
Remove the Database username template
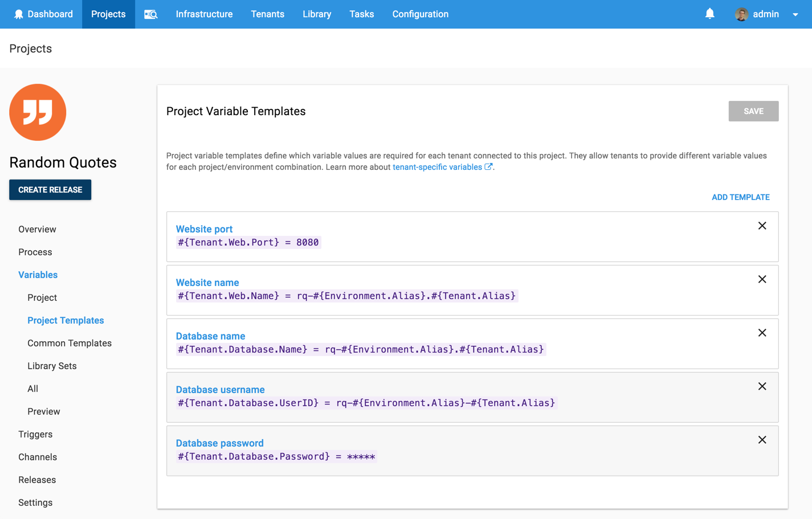[762, 386]
